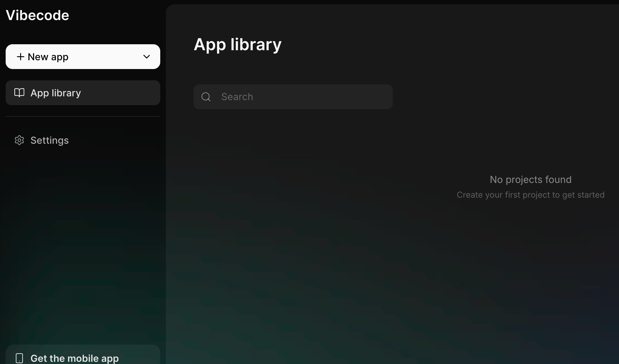Image resolution: width=619 pixels, height=364 pixels.
Task: Click the plus icon in New app
Action: point(20,57)
